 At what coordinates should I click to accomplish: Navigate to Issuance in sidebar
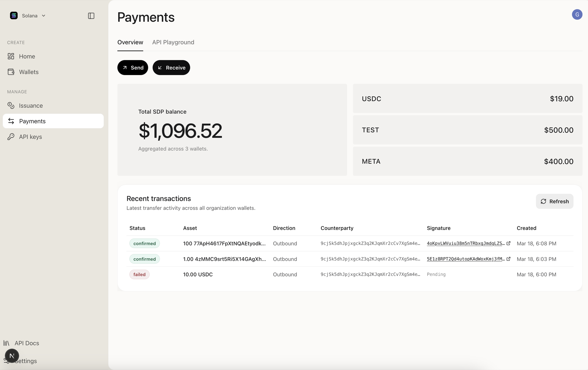pyautogui.click(x=31, y=105)
